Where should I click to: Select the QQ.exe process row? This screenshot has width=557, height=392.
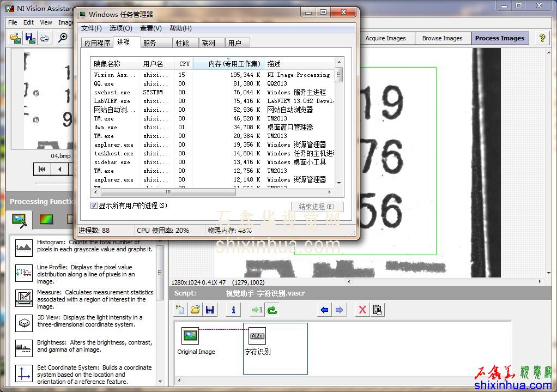pos(213,83)
